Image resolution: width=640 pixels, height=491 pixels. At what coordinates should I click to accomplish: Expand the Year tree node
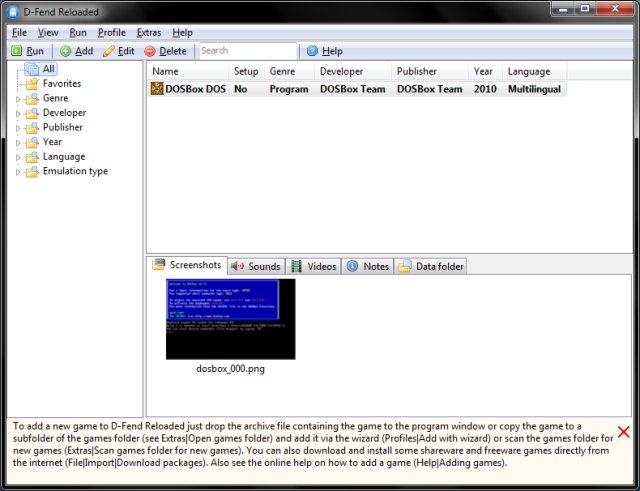point(18,143)
